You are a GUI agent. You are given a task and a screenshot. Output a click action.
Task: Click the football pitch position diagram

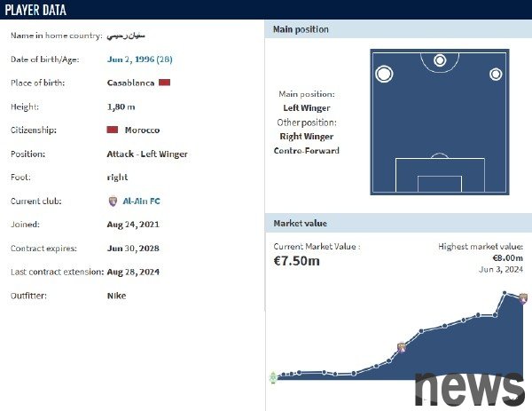tap(440, 121)
